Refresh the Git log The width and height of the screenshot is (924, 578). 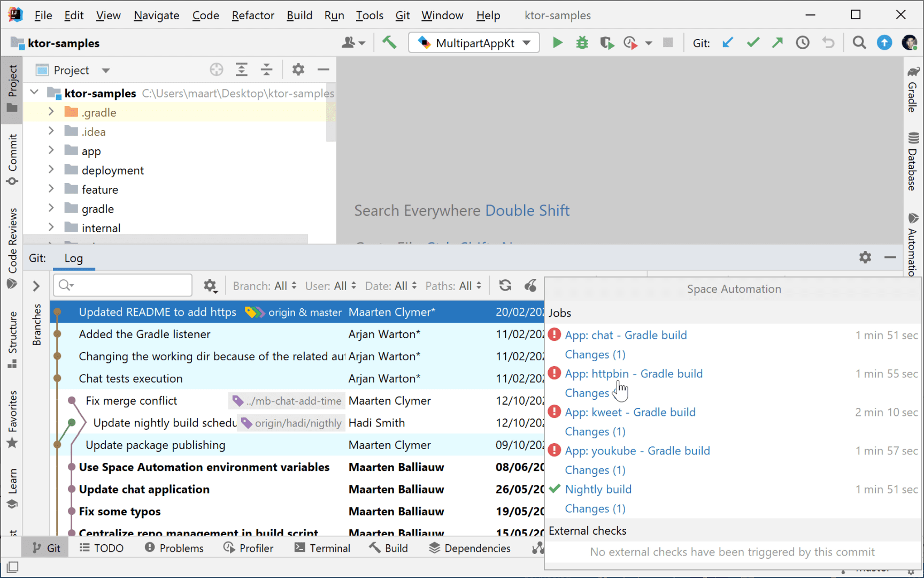tap(505, 285)
